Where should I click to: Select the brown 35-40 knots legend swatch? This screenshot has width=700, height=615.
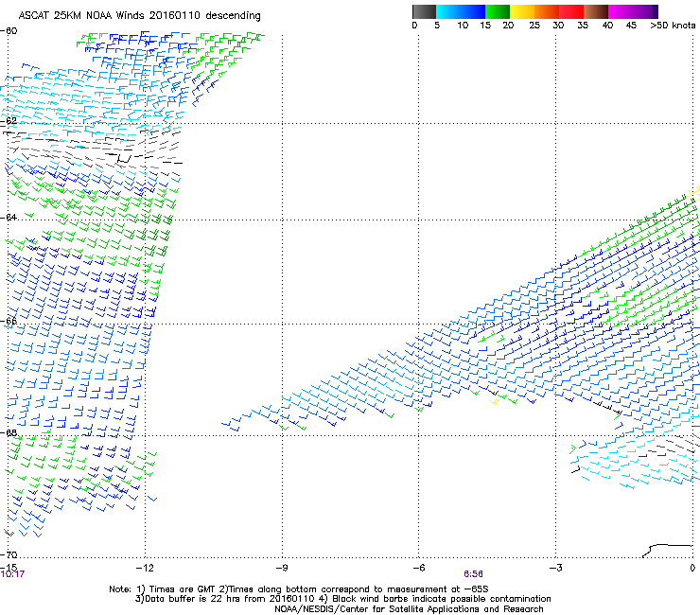coord(596,11)
